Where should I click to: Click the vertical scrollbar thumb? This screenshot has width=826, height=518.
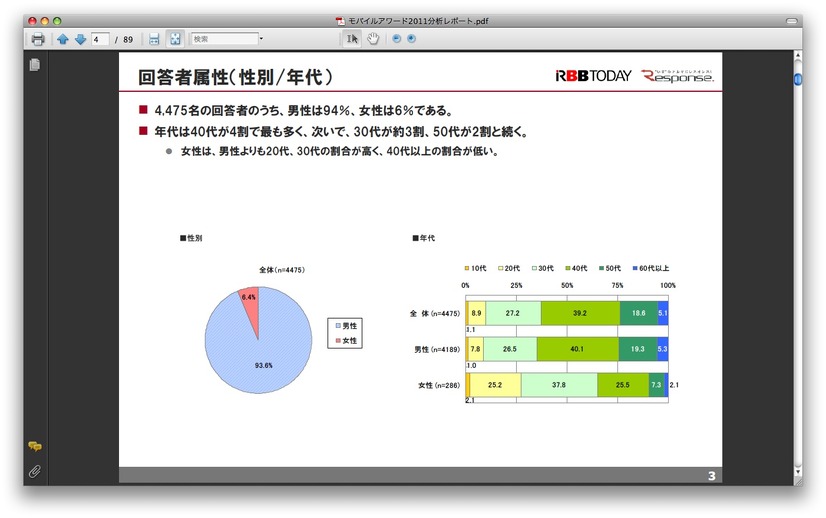(x=798, y=79)
